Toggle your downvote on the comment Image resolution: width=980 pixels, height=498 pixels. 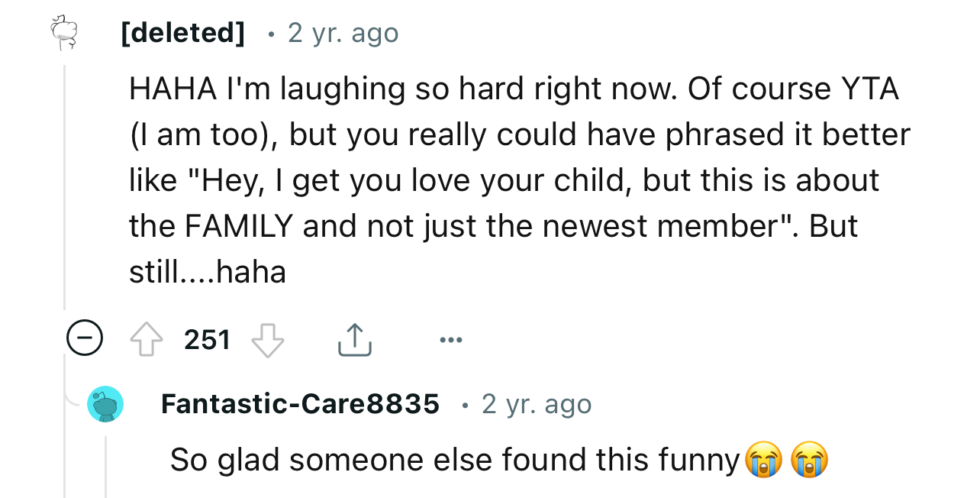pyautogui.click(x=267, y=338)
